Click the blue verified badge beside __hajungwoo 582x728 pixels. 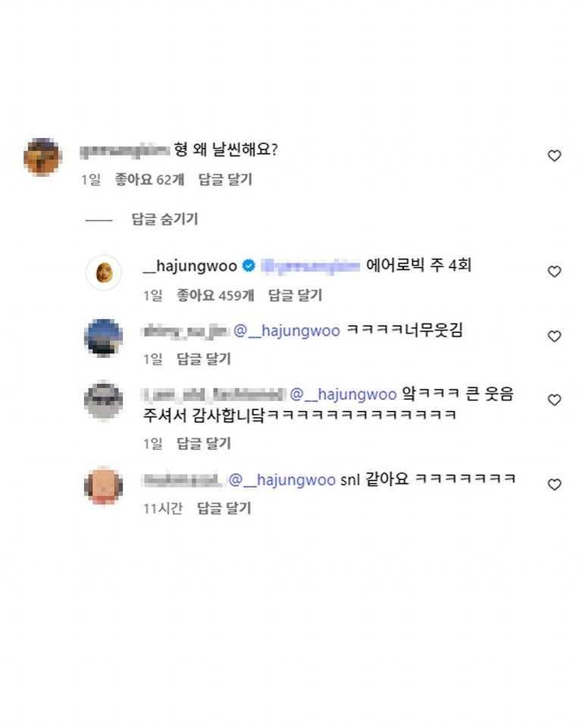tap(248, 266)
